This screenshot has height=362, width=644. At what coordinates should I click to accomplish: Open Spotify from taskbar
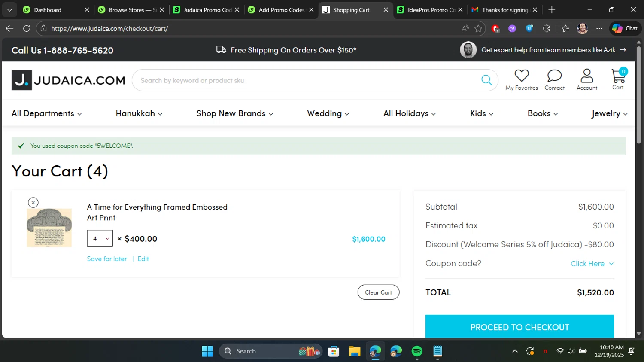417,351
